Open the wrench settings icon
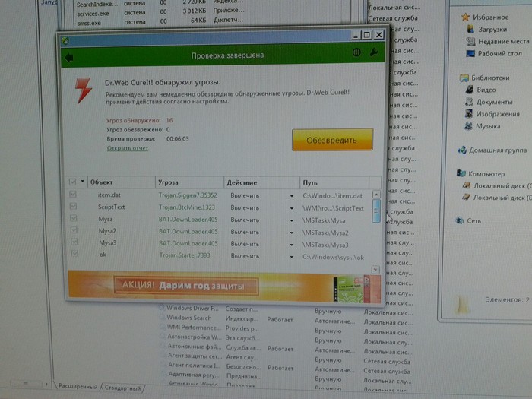This screenshot has height=399, width=532. (x=373, y=52)
